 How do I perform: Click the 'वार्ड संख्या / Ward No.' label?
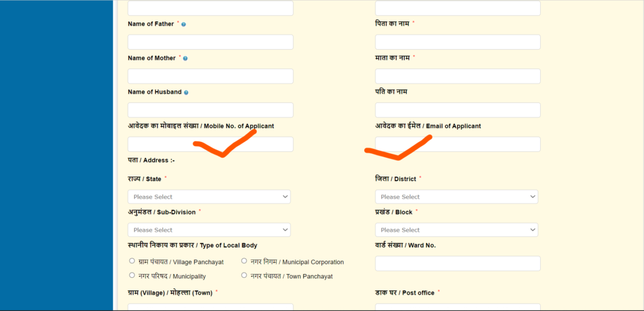406,246
